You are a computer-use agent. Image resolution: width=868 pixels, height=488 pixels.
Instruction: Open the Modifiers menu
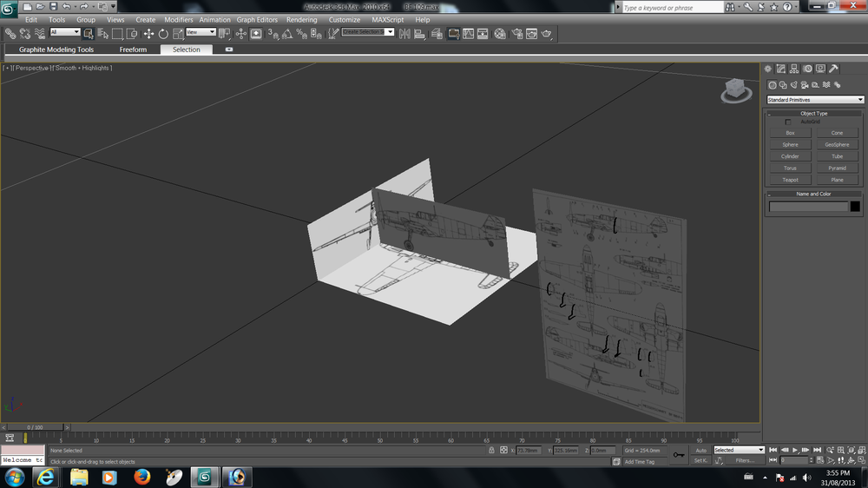[x=179, y=19]
